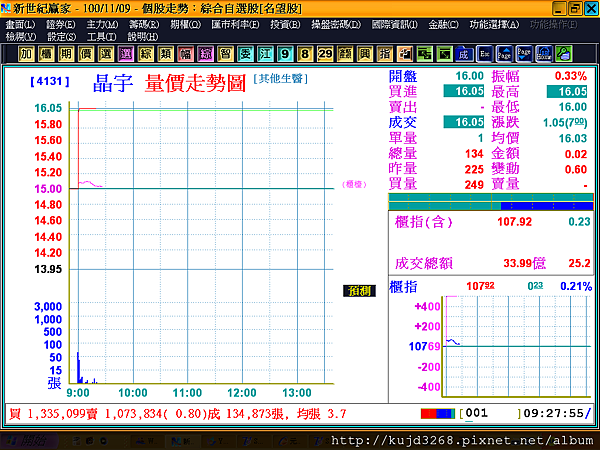Click the orange hand-pointer toolbar icon
Screen dimensions: 600x450
click(x=404, y=54)
